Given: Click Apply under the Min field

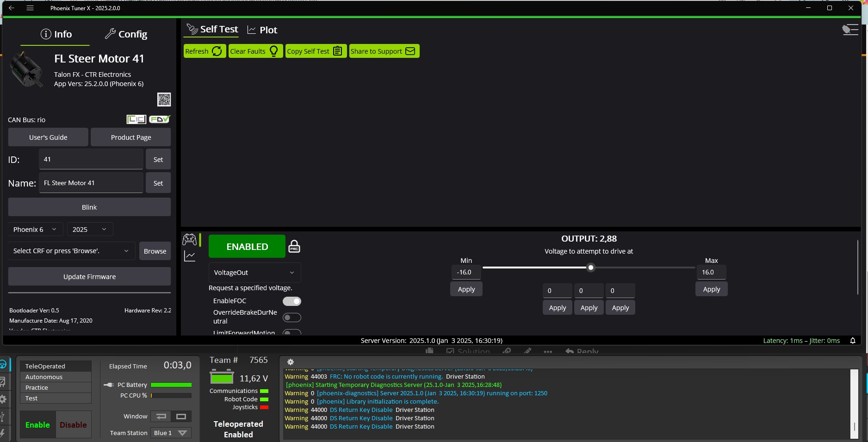Looking at the screenshot, I should 466,289.
